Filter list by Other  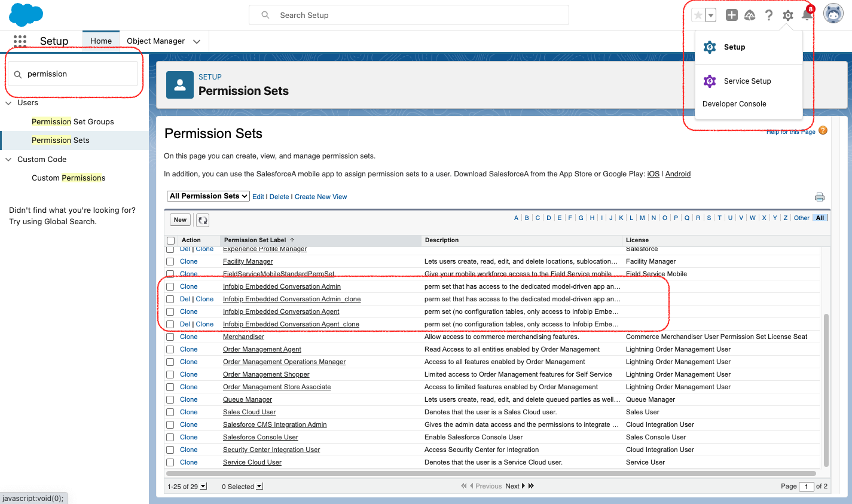coord(802,218)
